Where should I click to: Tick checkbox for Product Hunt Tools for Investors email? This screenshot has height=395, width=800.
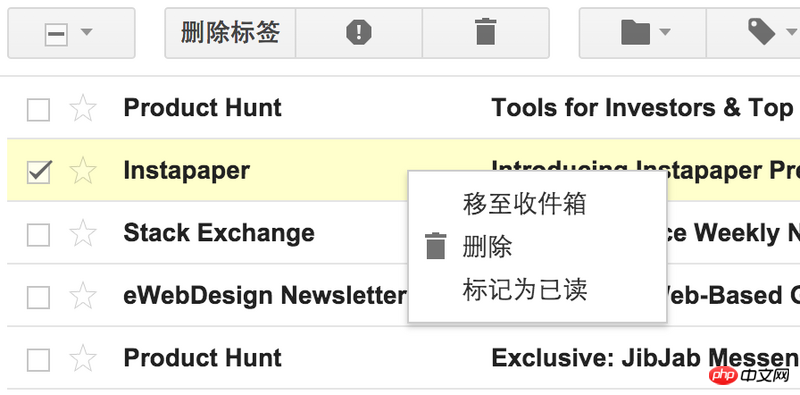(38, 110)
